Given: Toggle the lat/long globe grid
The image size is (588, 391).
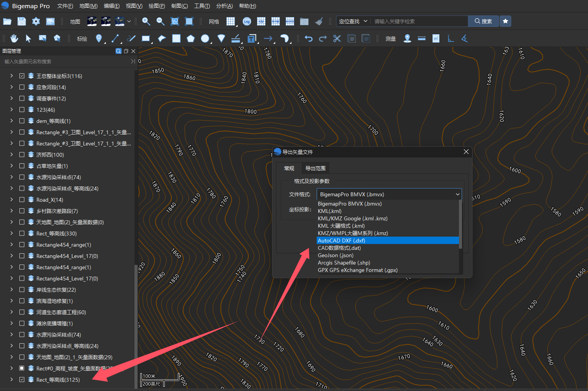Looking at the screenshot, I should point(247,21).
